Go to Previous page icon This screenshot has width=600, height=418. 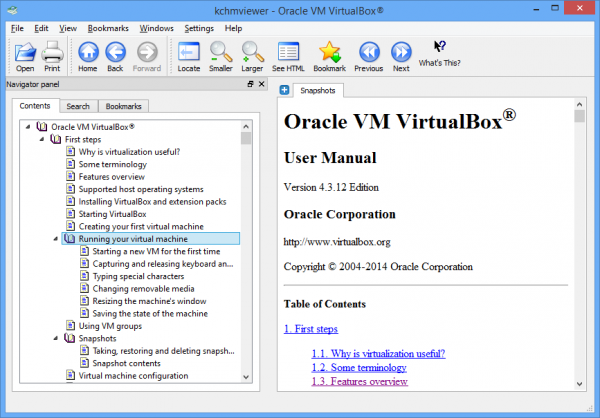369,57
